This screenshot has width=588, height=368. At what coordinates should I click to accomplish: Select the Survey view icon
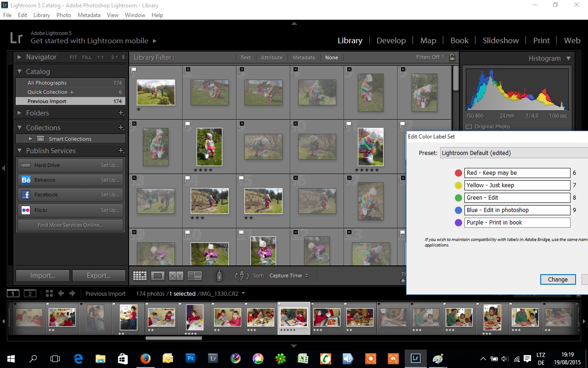click(195, 276)
